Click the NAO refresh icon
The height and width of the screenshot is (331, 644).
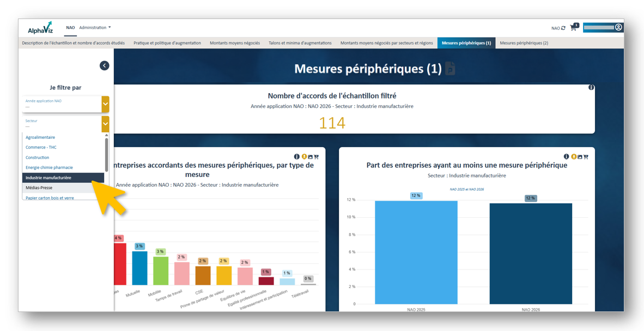click(563, 28)
